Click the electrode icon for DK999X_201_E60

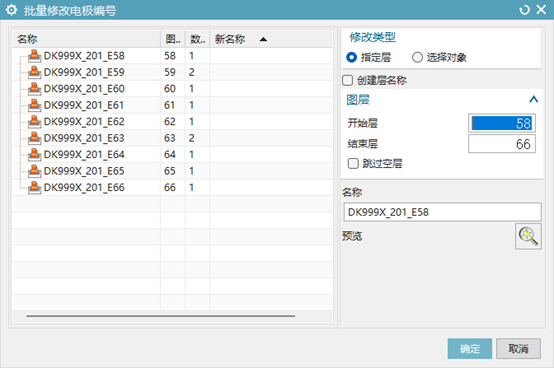coord(34,89)
